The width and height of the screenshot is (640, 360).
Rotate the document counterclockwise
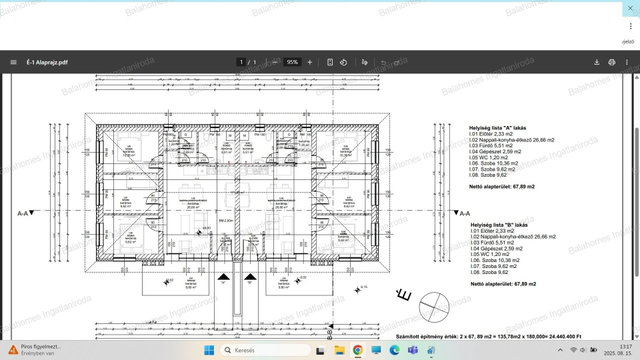tap(344, 62)
